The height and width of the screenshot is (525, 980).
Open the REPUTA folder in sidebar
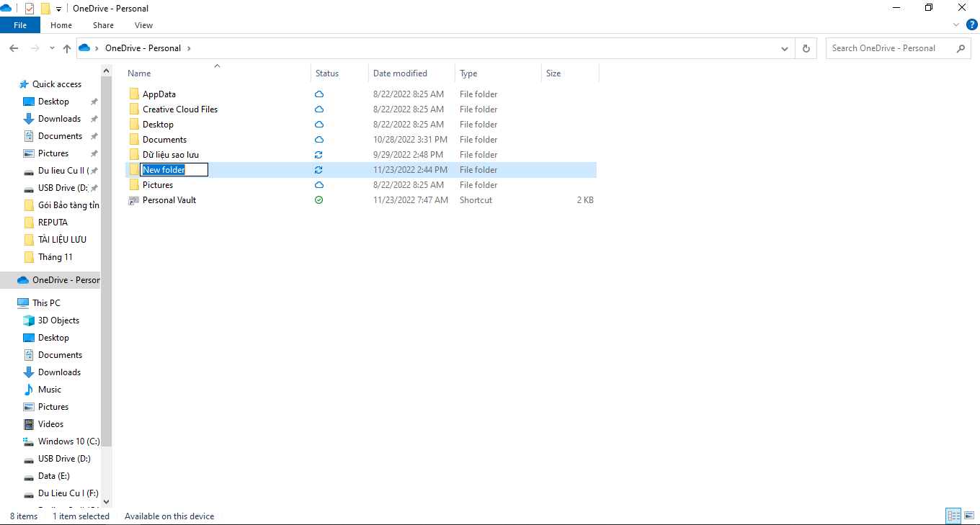click(53, 223)
